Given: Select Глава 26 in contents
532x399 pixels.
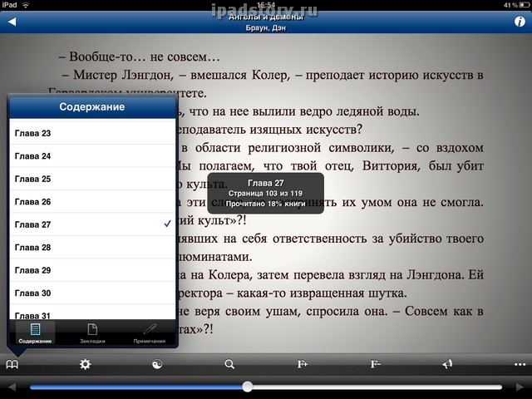Looking at the screenshot, I should coord(92,201).
